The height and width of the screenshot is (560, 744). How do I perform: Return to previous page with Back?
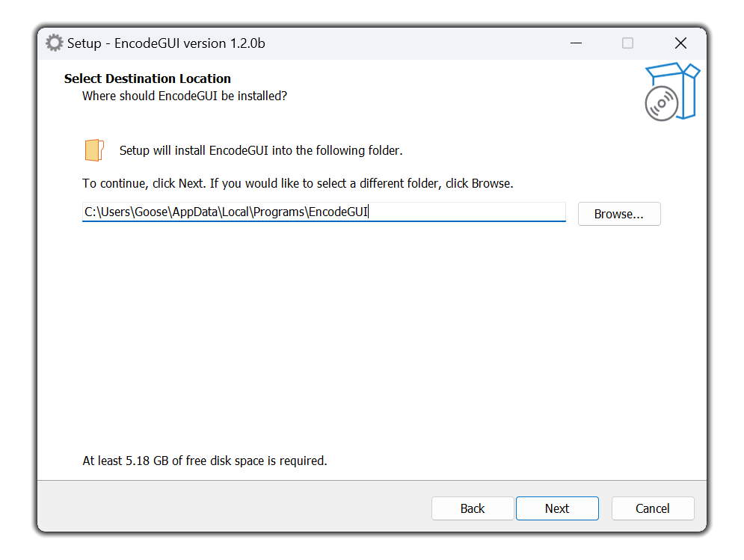coord(473,508)
